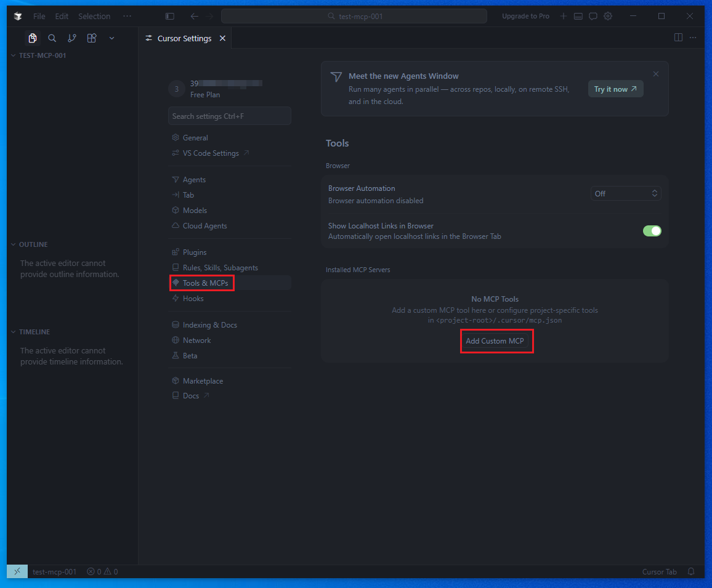Image resolution: width=712 pixels, height=588 pixels.
Task: Open the settings gear in title bar
Action: point(608,17)
